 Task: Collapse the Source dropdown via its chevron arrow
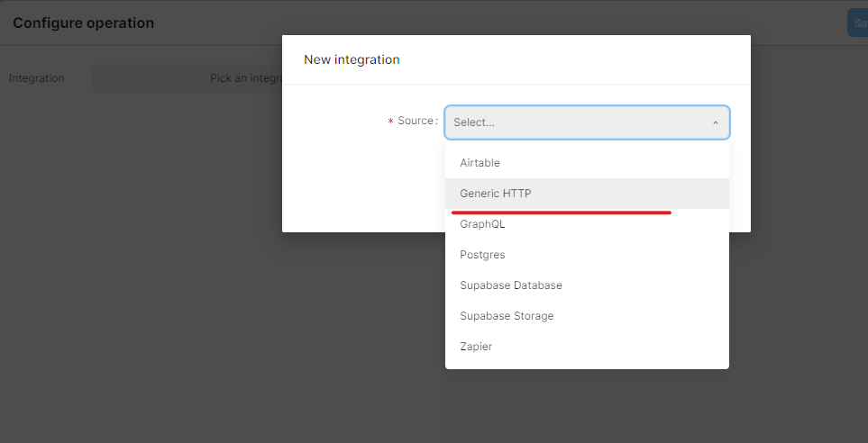pyautogui.click(x=715, y=122)
